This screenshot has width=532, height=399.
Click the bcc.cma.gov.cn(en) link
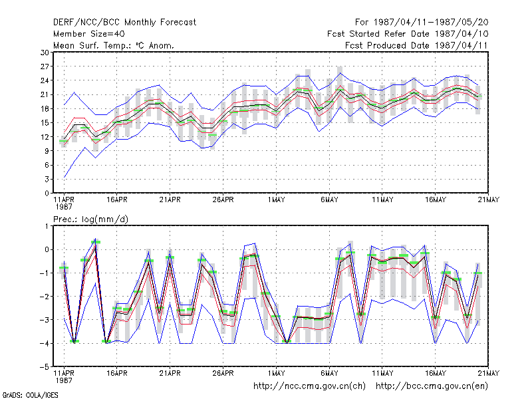(432, 386)
